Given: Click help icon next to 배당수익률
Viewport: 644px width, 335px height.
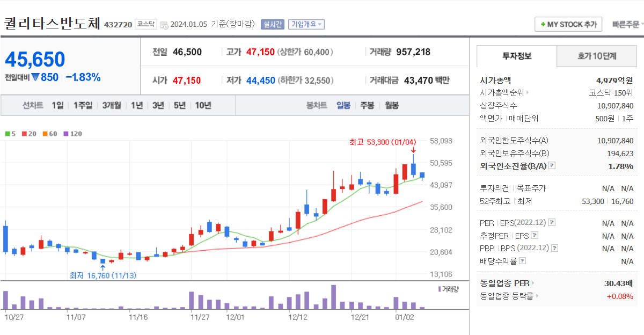Looking at the screenshot, I should pos(523,261).
